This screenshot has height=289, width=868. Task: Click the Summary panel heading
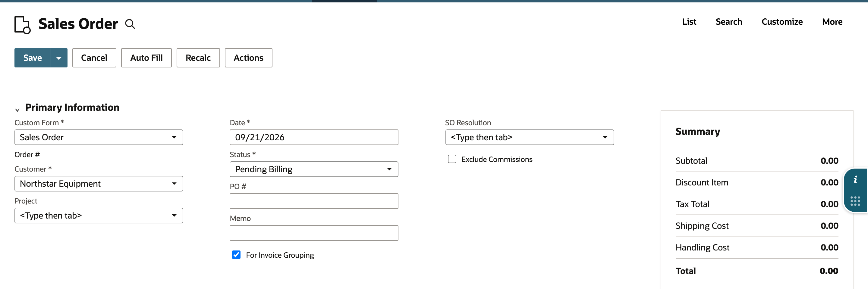(x=697, y=132)
